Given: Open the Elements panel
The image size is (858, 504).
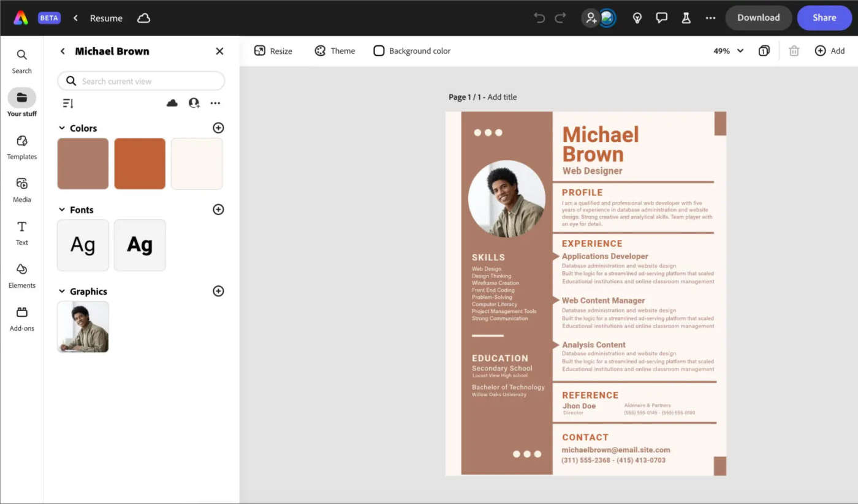Looking at the screenshot, I should click(21, 276).
